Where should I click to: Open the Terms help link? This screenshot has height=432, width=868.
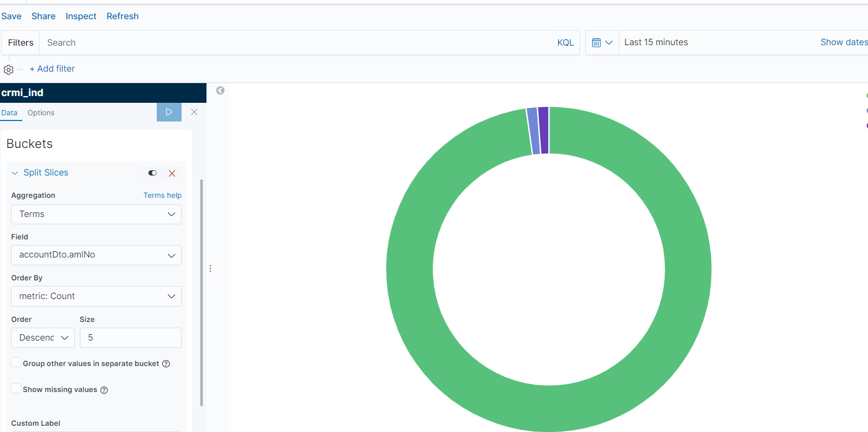click(162, 195)
